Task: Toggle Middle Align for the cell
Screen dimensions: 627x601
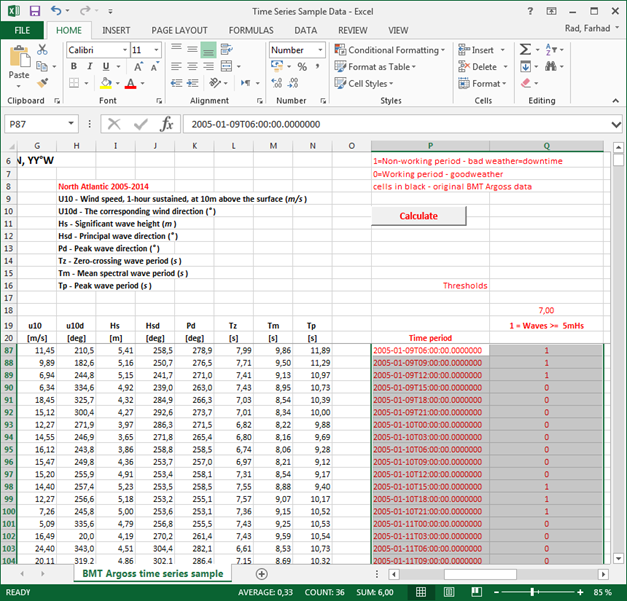Action: pyautogui.click(x=192, y=50)
